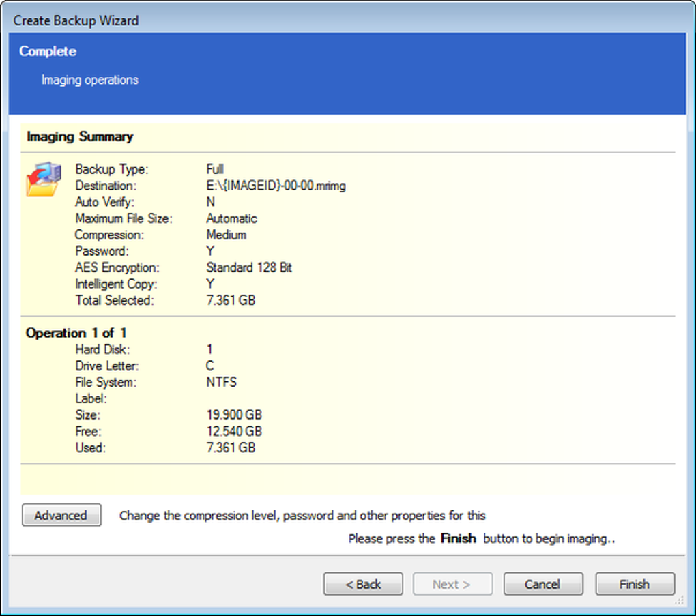Click the Total Selected value 7.361 GB
Viewport: 696px width, 616px height.
231,300
